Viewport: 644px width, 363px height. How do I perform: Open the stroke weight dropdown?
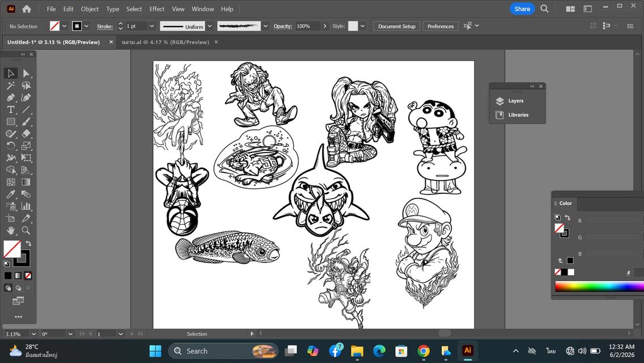(x=151, y=26)
